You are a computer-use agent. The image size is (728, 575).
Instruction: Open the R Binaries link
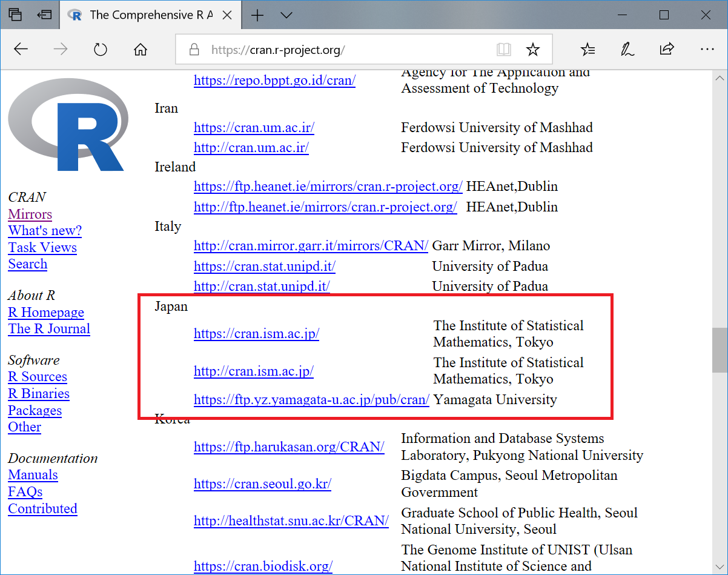39,394
